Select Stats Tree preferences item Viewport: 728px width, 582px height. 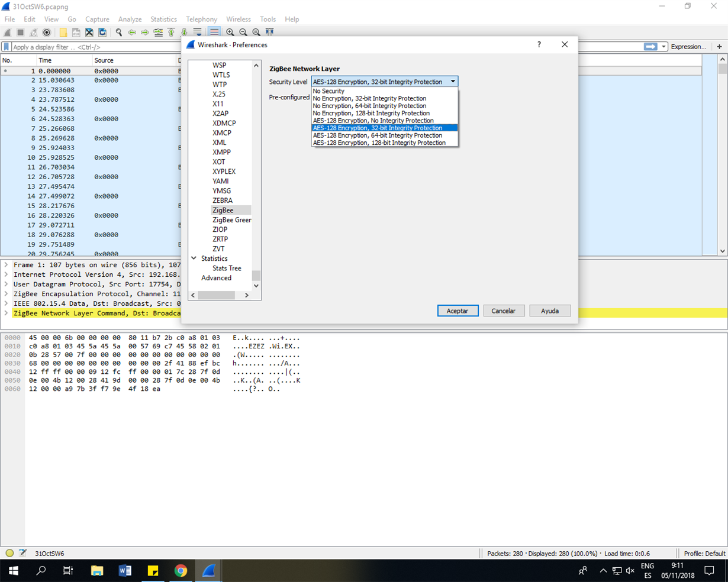point(227,268)
